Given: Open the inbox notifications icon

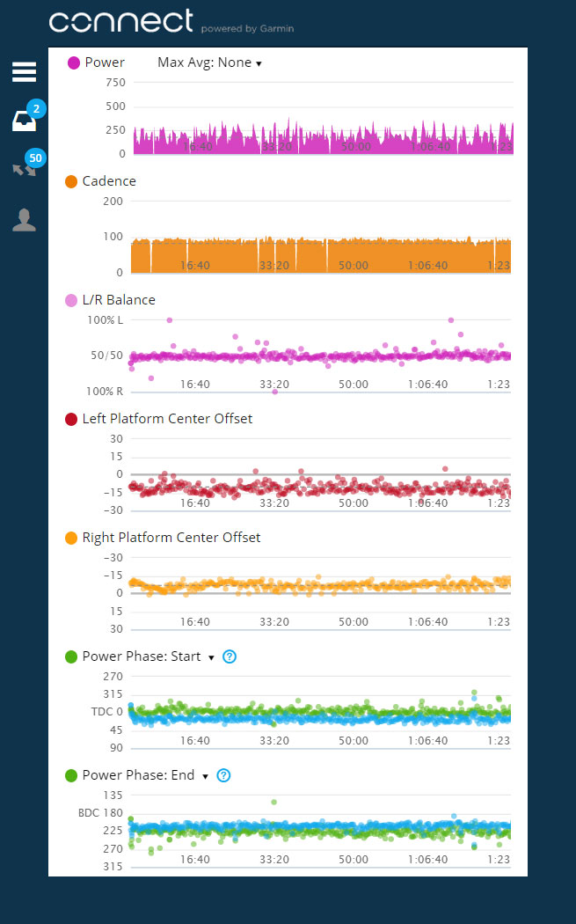Looking at the screenshot, I should click(24, 121).
